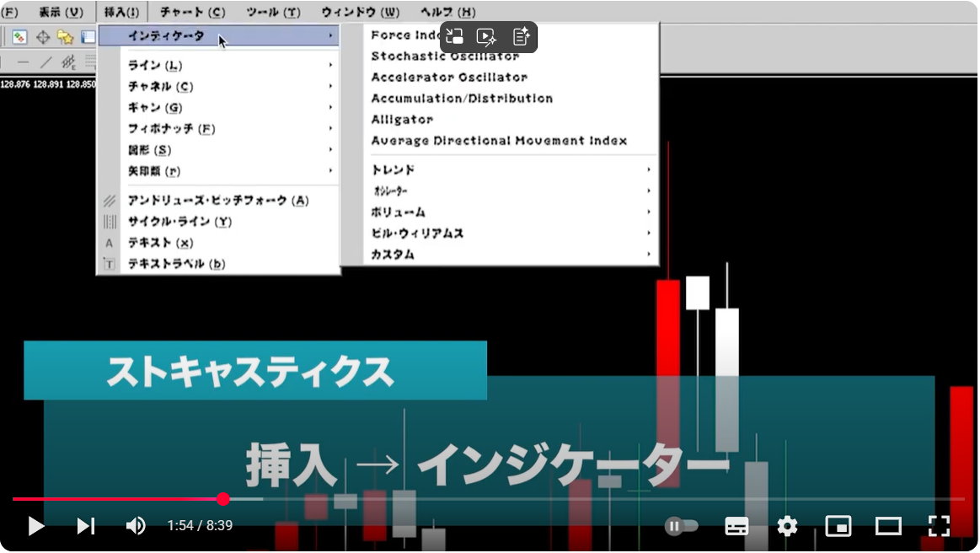
Task: Click the folder with star toolbar icon
Action: (x=66, y=38)
